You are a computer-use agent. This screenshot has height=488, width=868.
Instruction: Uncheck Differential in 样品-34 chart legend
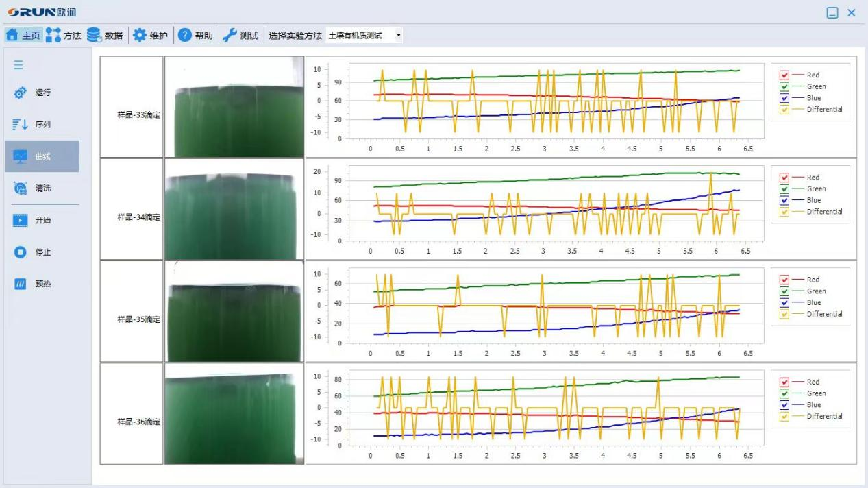(x=784, y=212)
